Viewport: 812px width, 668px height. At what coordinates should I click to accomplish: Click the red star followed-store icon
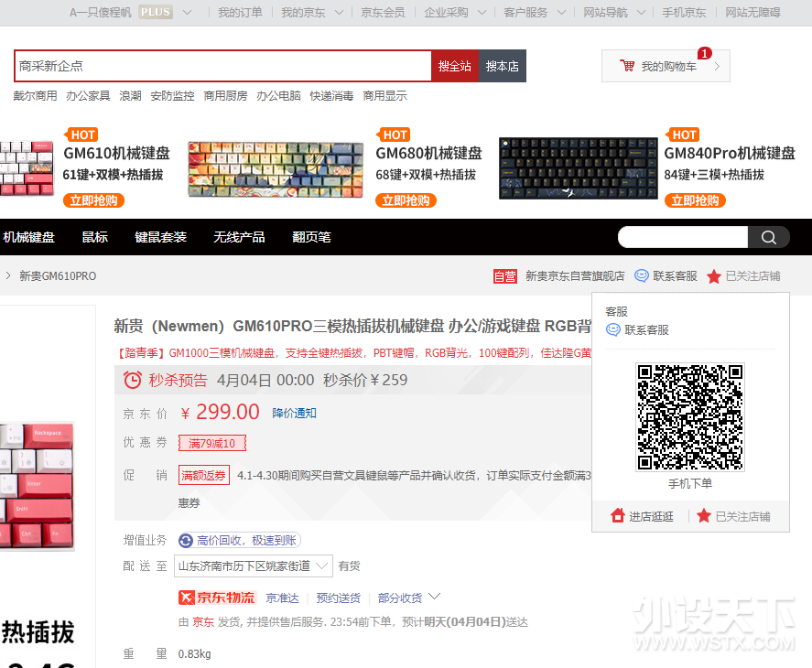coord(714,276)
